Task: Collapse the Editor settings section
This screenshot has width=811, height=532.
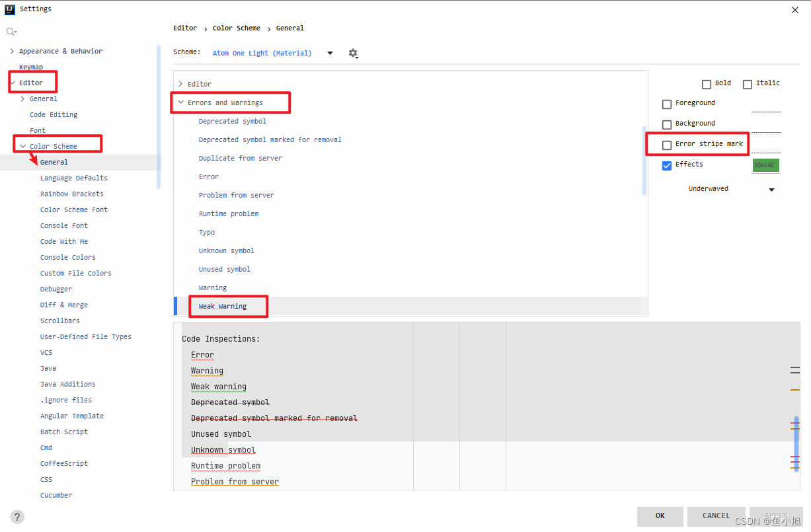Action: 13,83
